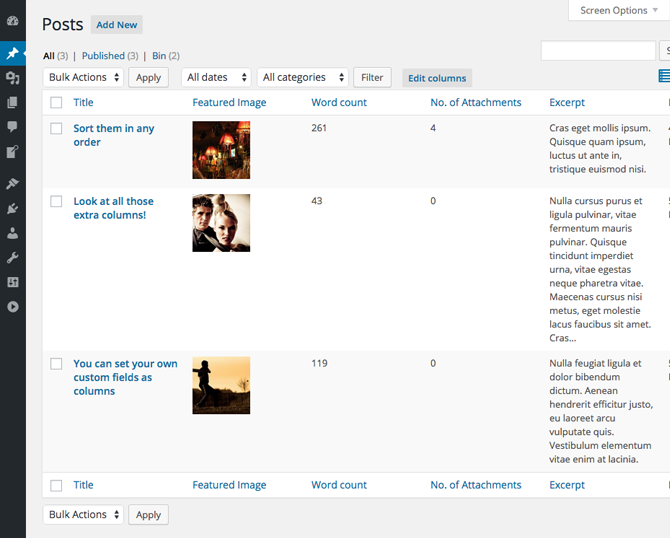Open the Users sidebar icon

click(x=12, y=233)
